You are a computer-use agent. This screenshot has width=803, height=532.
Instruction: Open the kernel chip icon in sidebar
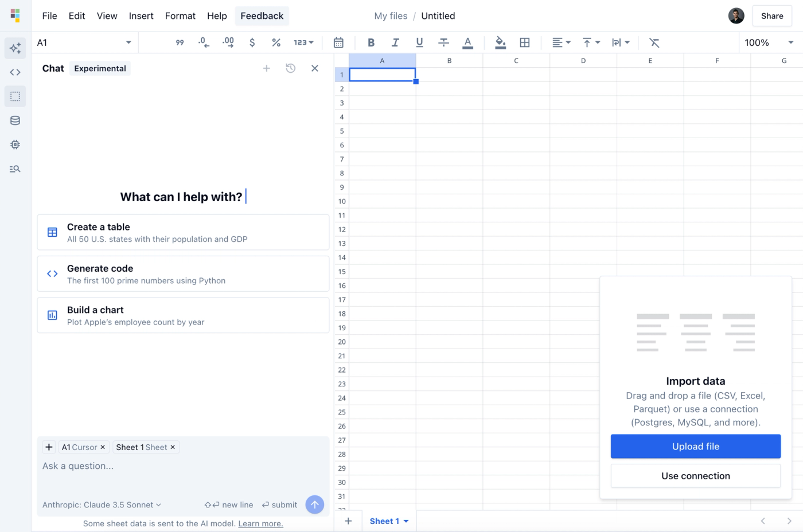15,144
